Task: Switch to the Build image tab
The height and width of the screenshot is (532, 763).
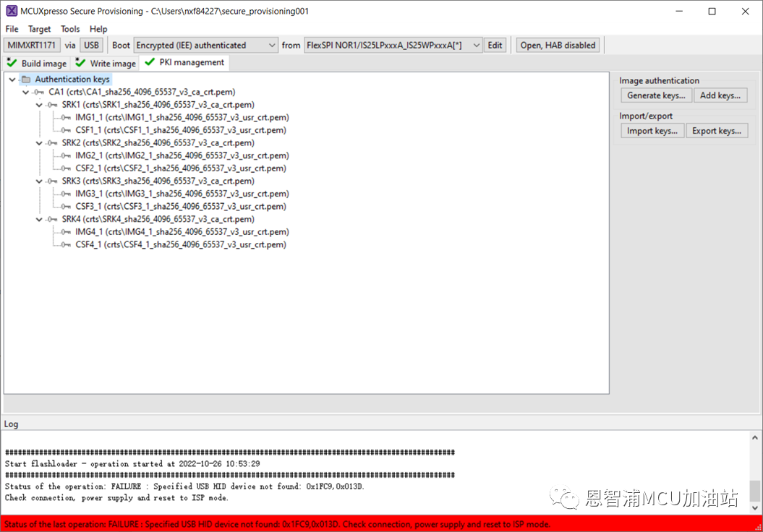Action: 37,63
